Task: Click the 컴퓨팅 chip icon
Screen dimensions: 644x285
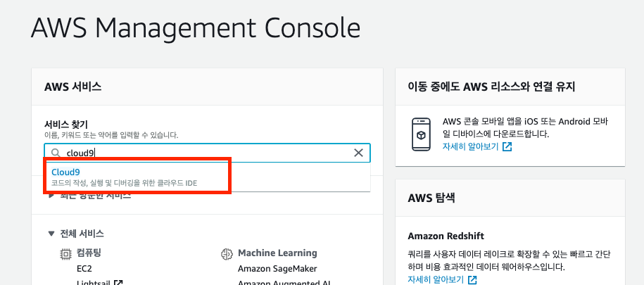Action: coord(65,254)
